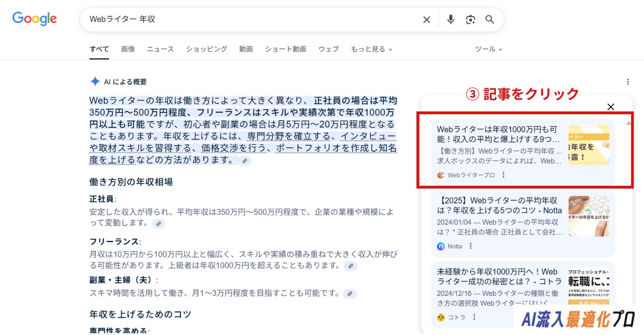Expand the もっと見る dropdown
This screenshot has width=644, height=335.
tap(371, 49)
